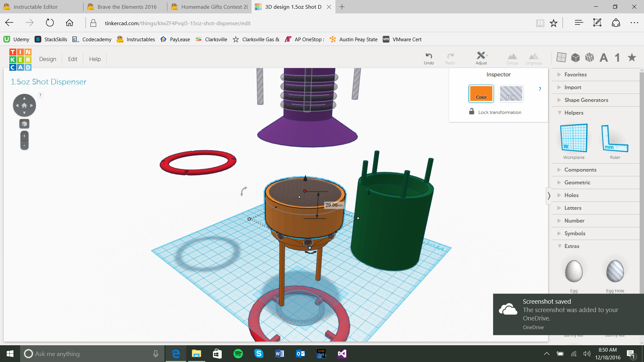The image size is (644, 362).
Task: Open the Edit menu
Action: click(x=72, y=59)
